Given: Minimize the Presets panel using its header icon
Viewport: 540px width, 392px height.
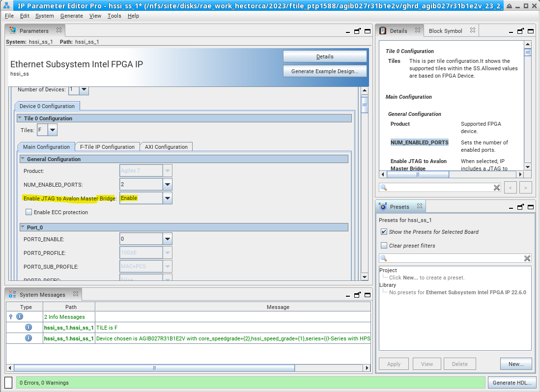Looking at the screenshot, I should click(x=512, y=207).
